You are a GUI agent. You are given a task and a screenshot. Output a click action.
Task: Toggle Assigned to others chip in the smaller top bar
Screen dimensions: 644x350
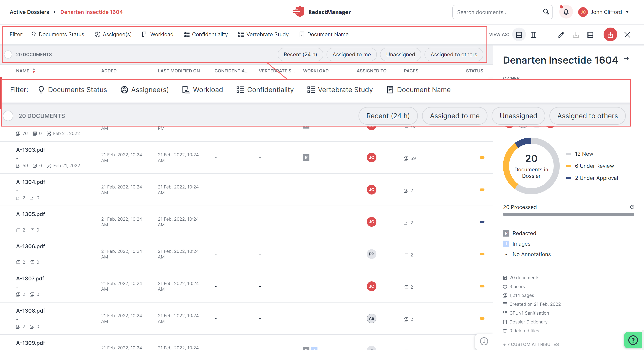point(454,55)
